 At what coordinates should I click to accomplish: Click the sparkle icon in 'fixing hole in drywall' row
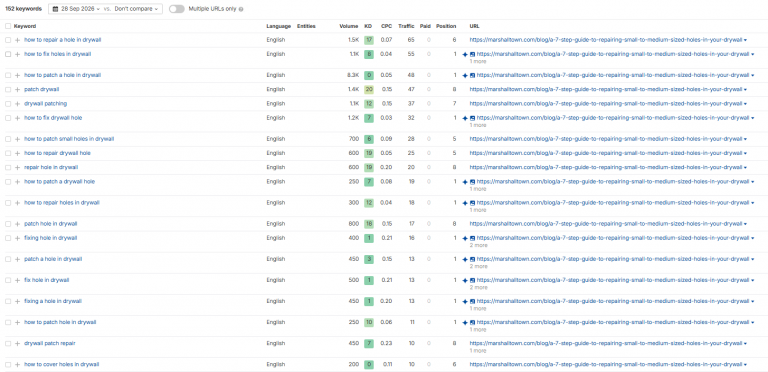[x=465, y=238]
